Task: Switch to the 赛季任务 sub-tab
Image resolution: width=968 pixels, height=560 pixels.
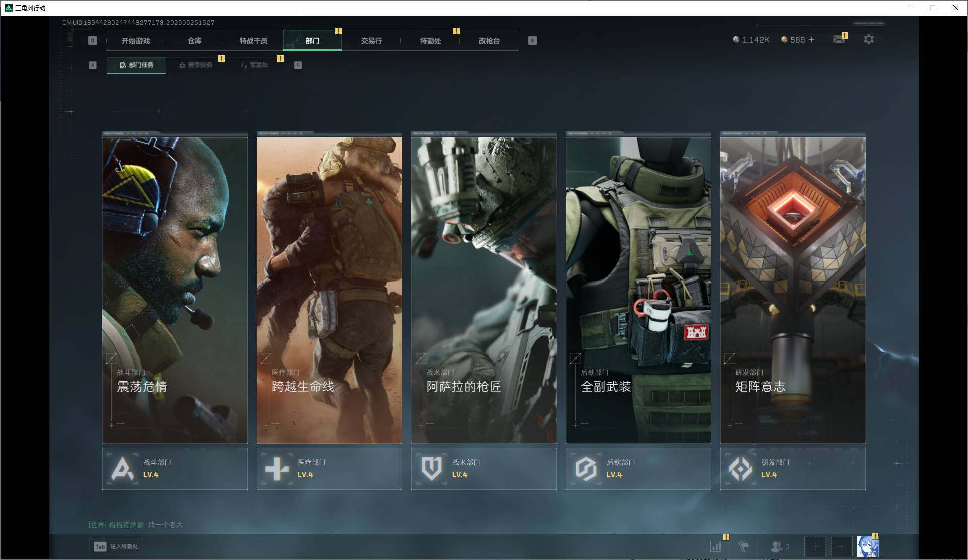Action: click(195, 65)
